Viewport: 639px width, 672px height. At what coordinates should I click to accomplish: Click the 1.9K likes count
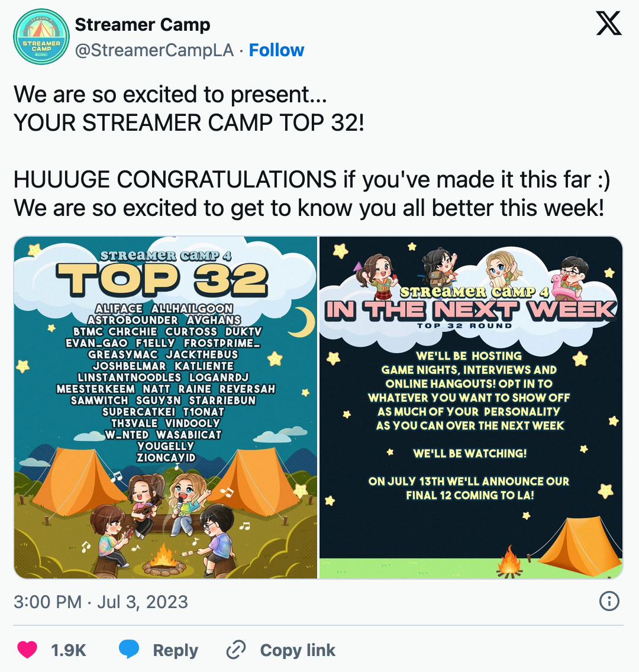[x=69, y=650]
